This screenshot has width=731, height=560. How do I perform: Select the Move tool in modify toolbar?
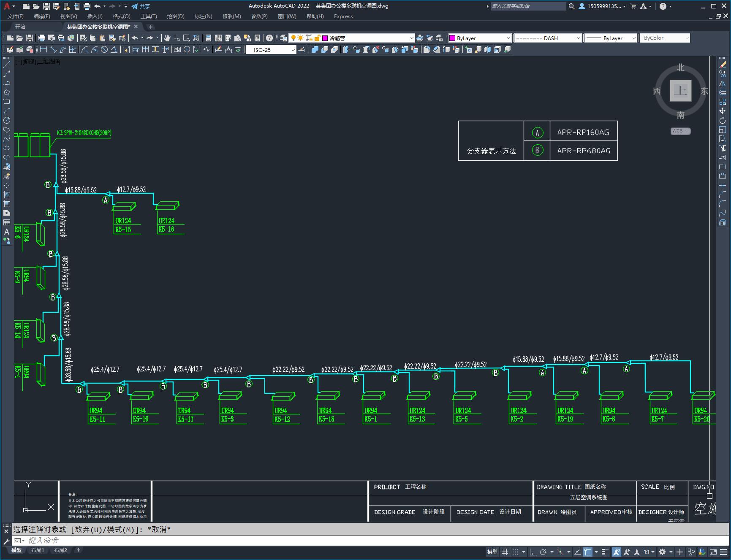[x=723, y=111]
